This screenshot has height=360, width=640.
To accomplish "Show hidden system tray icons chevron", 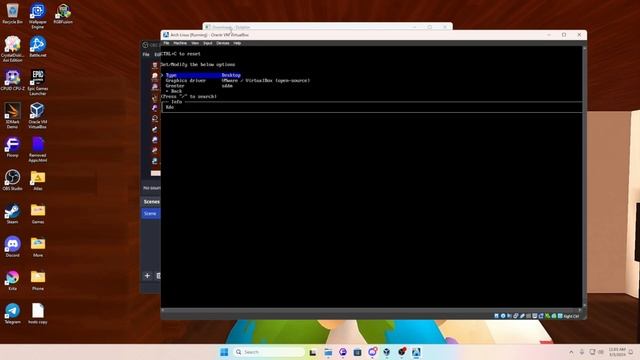I will 571,352.
